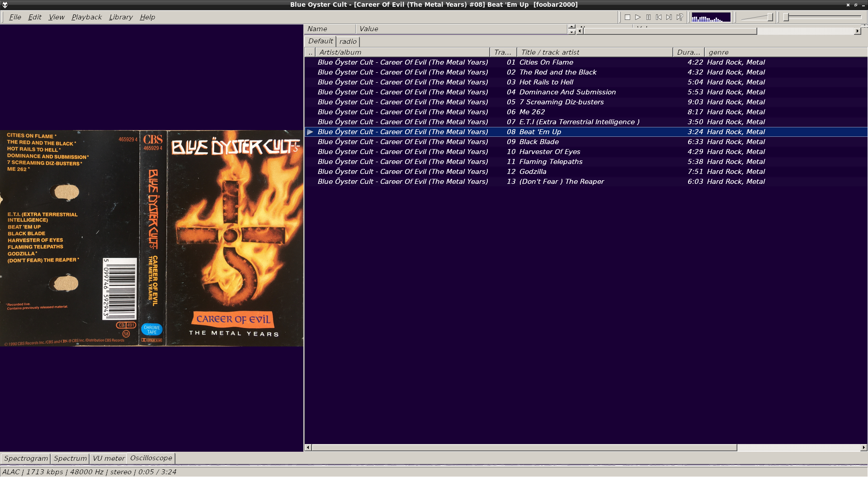This screenshot has width=868, height=477.
Task: Select track 02 The Red and the Black
Action: pos(586,72)
